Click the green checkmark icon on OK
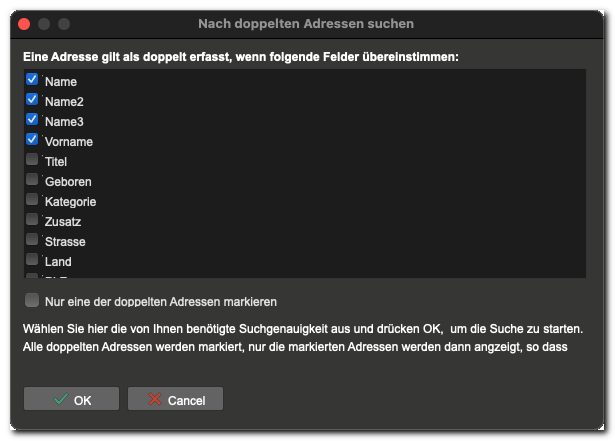 60,399
